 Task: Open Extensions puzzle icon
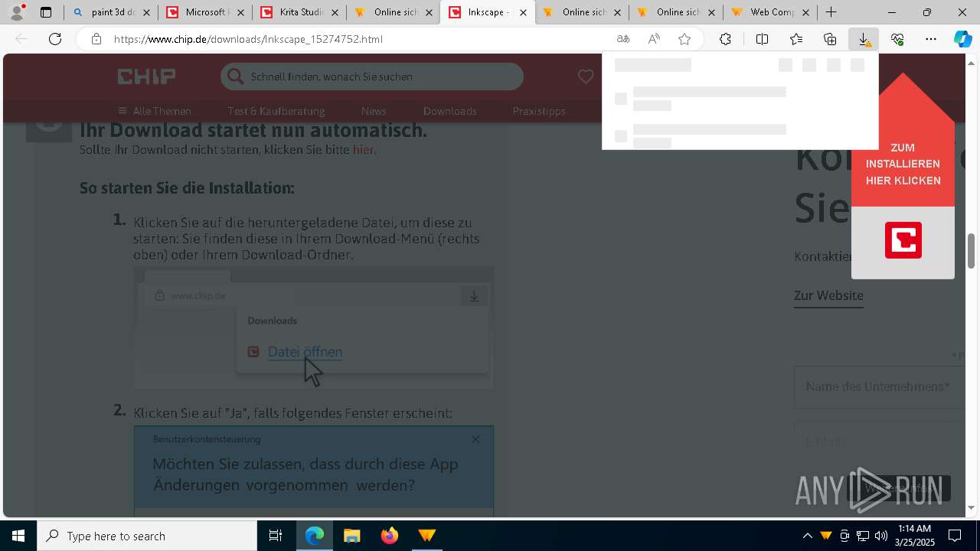point(725,39)
